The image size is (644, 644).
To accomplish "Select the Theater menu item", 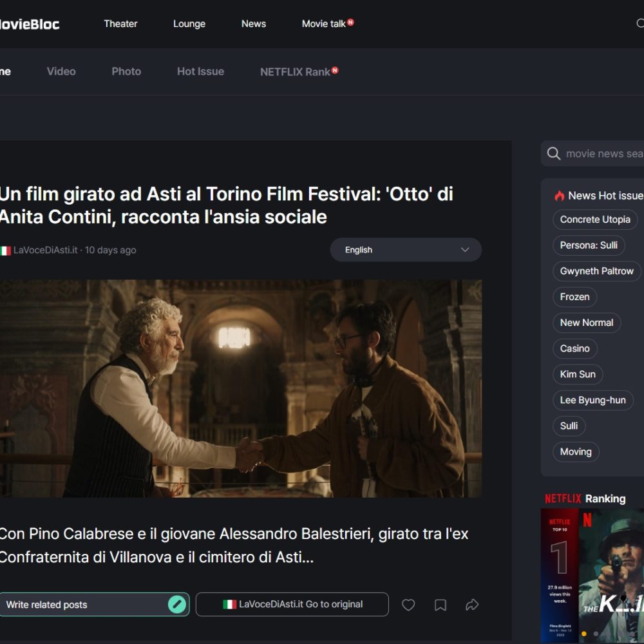I will (x=120, y=23).
